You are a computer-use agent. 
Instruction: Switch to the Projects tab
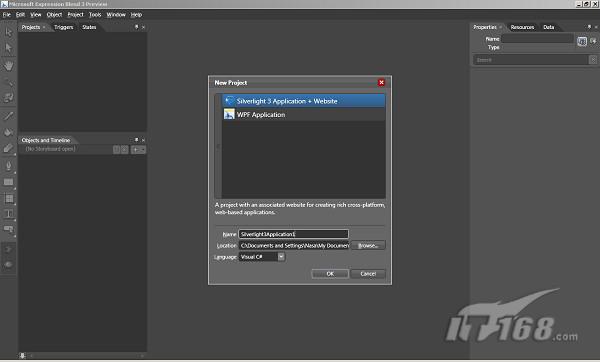[x=31, y=27]
